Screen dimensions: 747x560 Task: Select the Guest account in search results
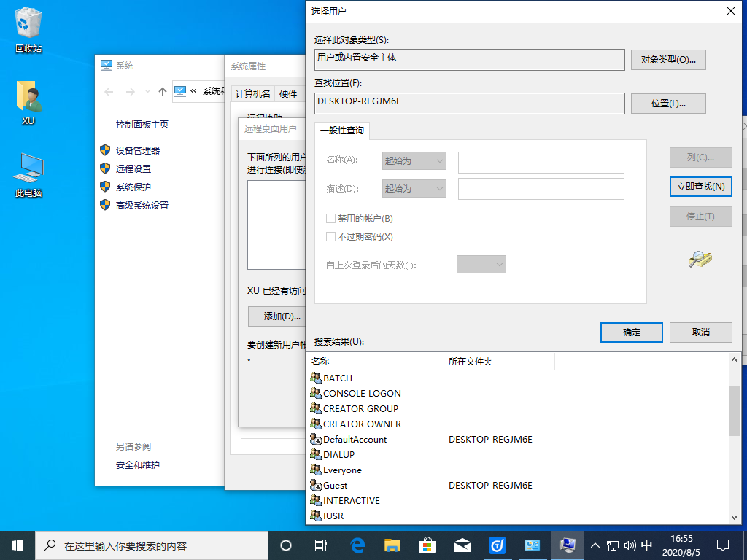click(336, 486)
